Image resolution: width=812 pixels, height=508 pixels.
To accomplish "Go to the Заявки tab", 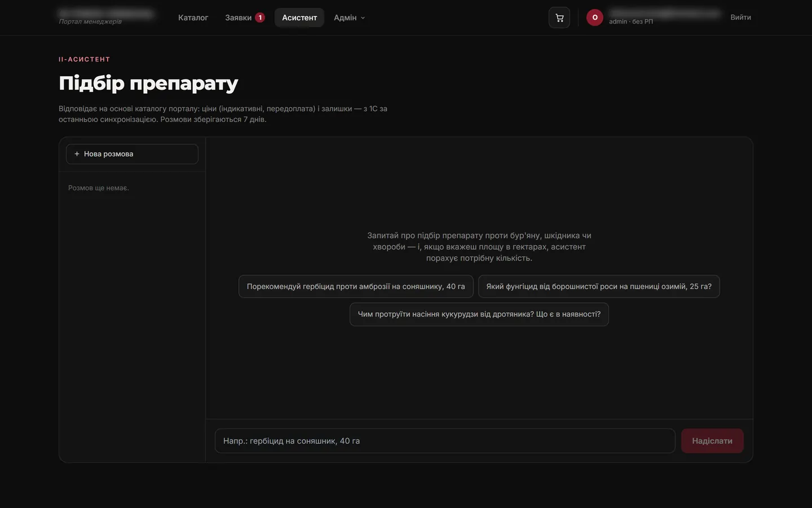I will coord(245,17).
